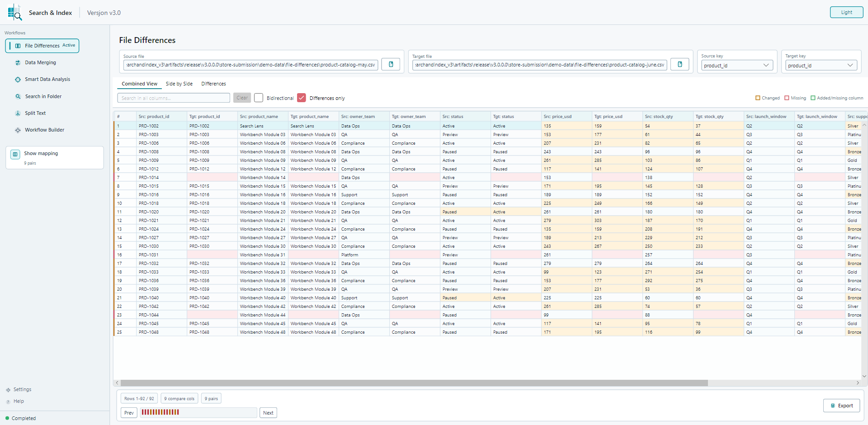Image resolution: width=868 pixels, height=425 pixels.
Task: Switch theme with the Light button
Action: click(846, 12)
